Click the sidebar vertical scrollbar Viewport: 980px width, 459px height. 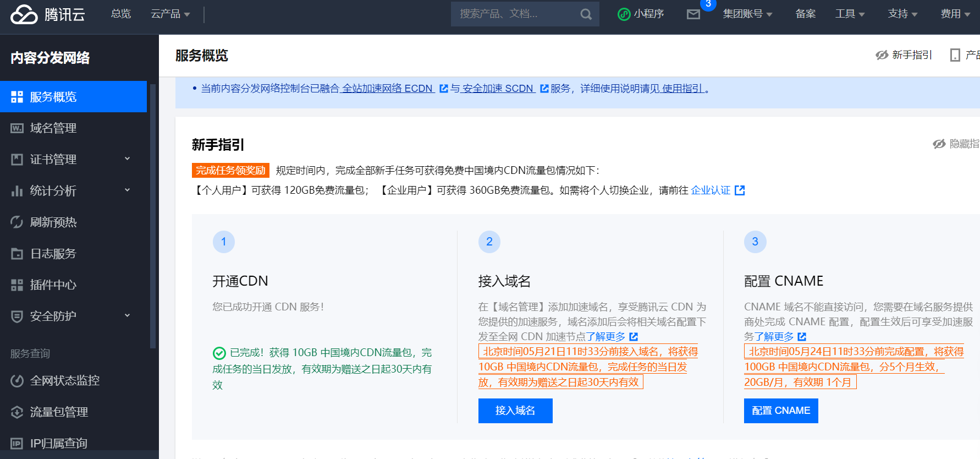pos(153,216)
